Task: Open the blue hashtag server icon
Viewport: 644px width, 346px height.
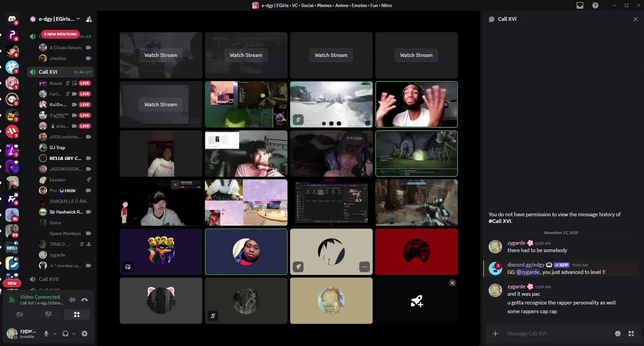Action: [x=12, y=67]
